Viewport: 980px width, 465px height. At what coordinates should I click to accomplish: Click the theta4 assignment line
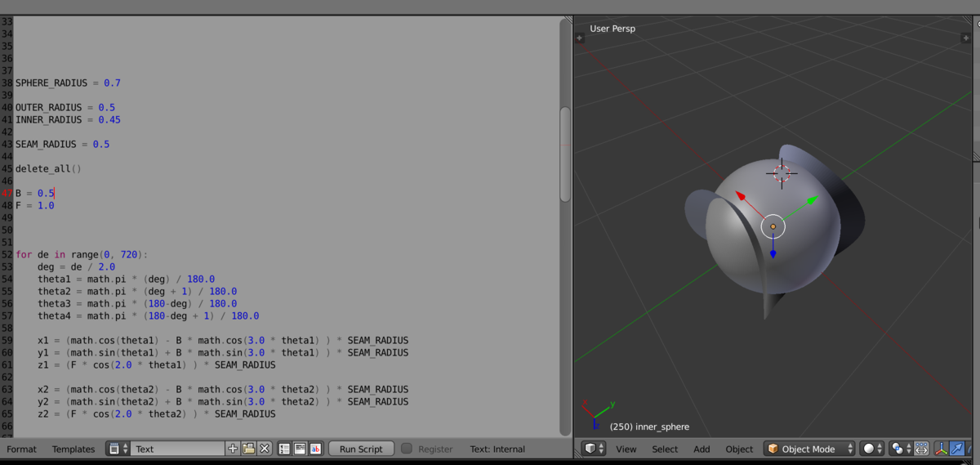click(148, 315)
